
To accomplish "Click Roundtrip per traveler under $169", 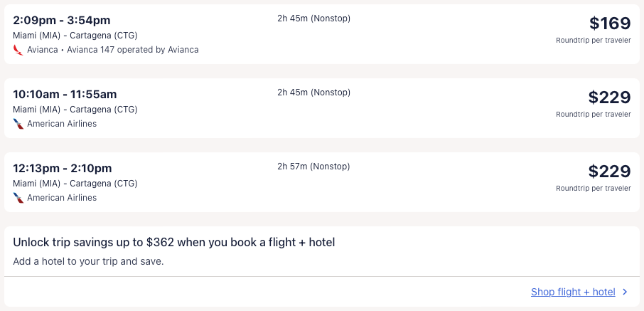I will click(x=593, y=41).
